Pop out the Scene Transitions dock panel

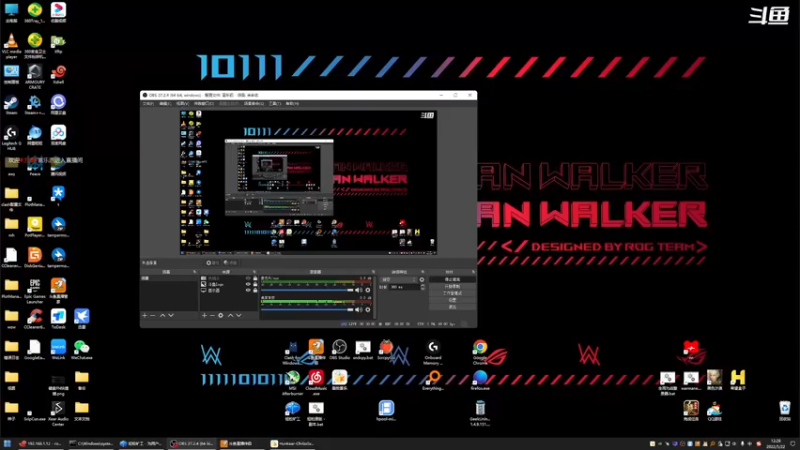(x=422, y=272)
